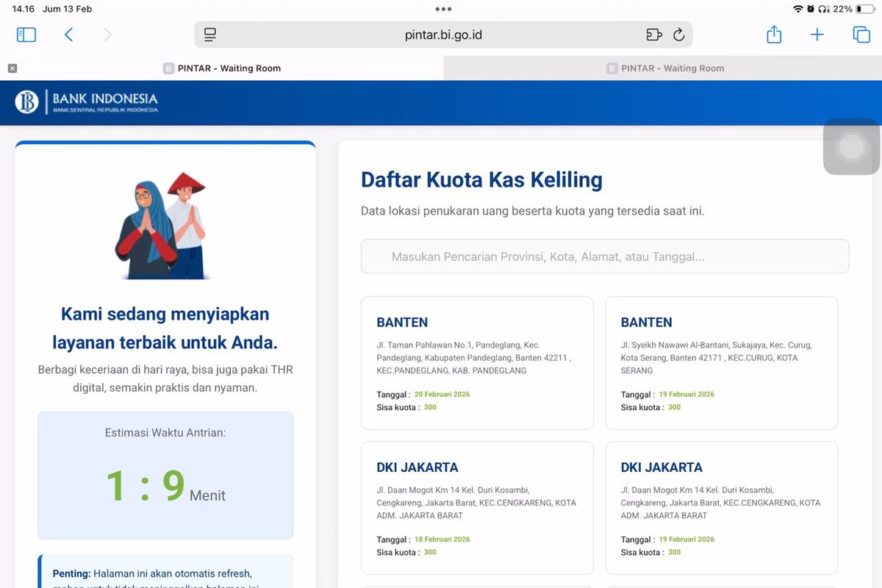Open the Banten Kota Serang location card
The image size is (882, 588).
(x=721, y=363)
